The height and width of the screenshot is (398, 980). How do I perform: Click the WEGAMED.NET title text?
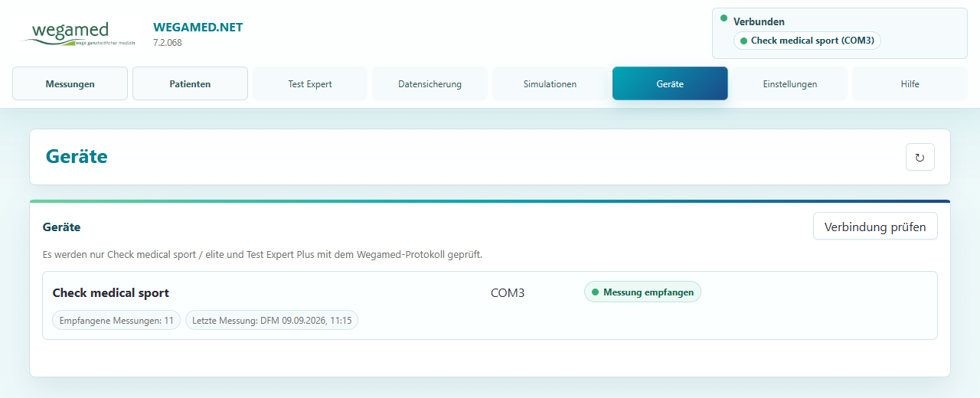click(198, 28)
